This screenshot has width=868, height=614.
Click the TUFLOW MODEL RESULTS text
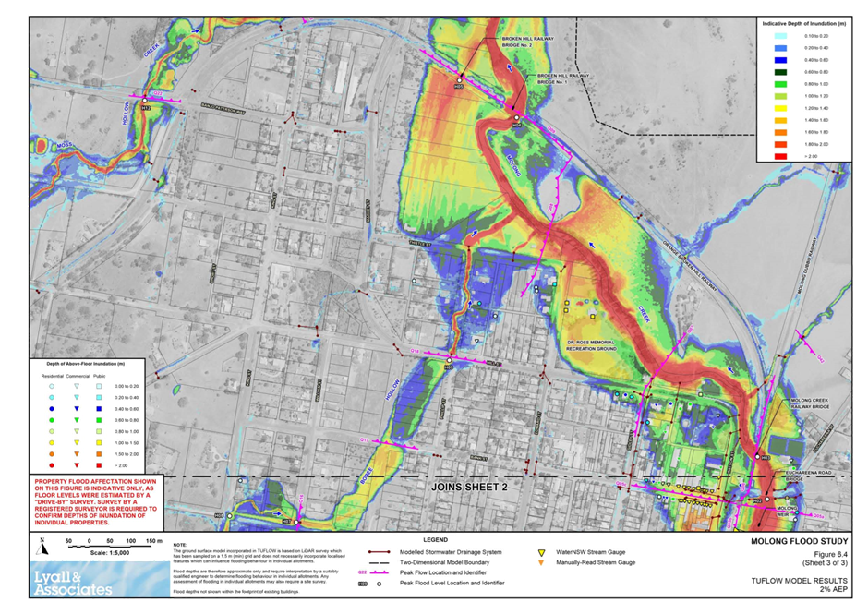[x=799, y=581]
